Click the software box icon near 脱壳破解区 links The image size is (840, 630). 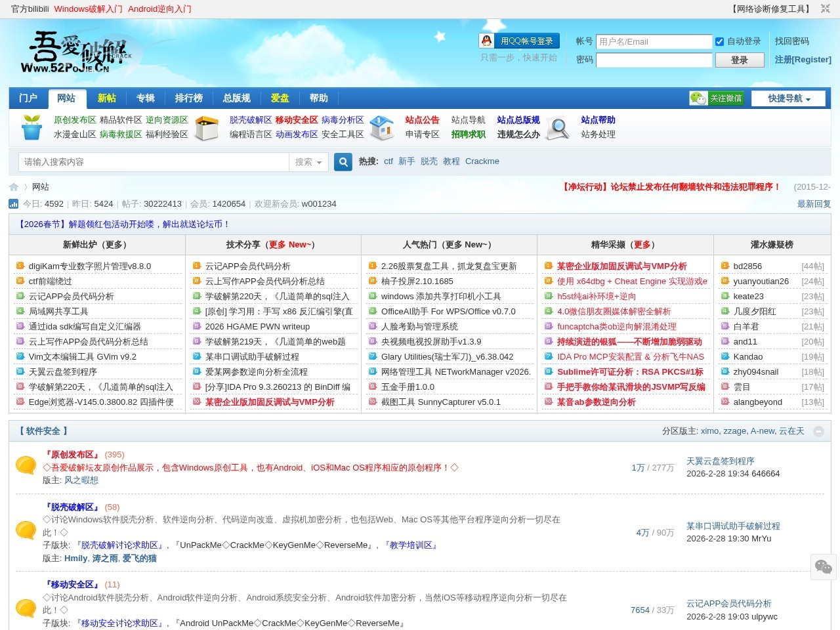[207, 128]
